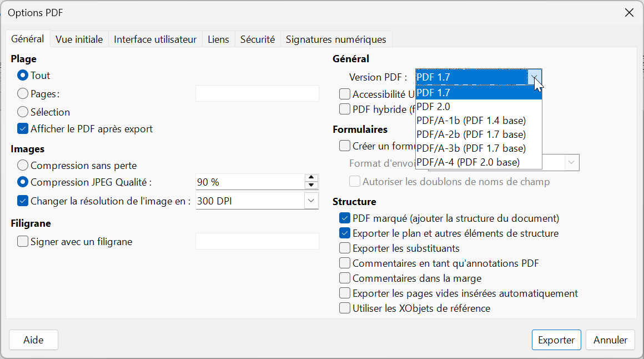
Task: Enable Compression sans perte
Action: 23,166
